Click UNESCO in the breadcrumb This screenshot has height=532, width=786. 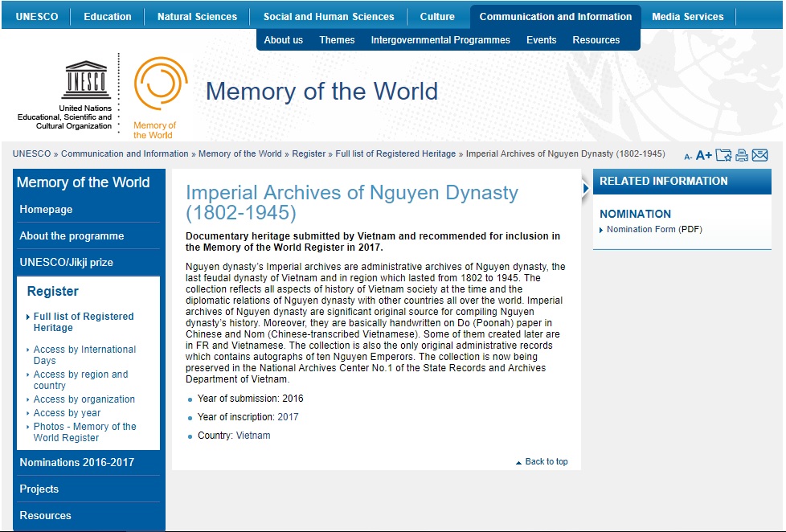pos(31,154)
